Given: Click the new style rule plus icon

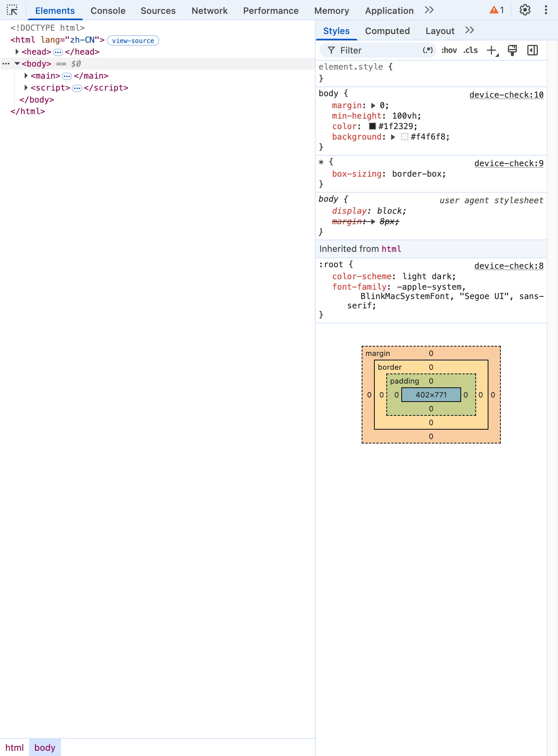Looking at the screenshot, I should [492, 51].
